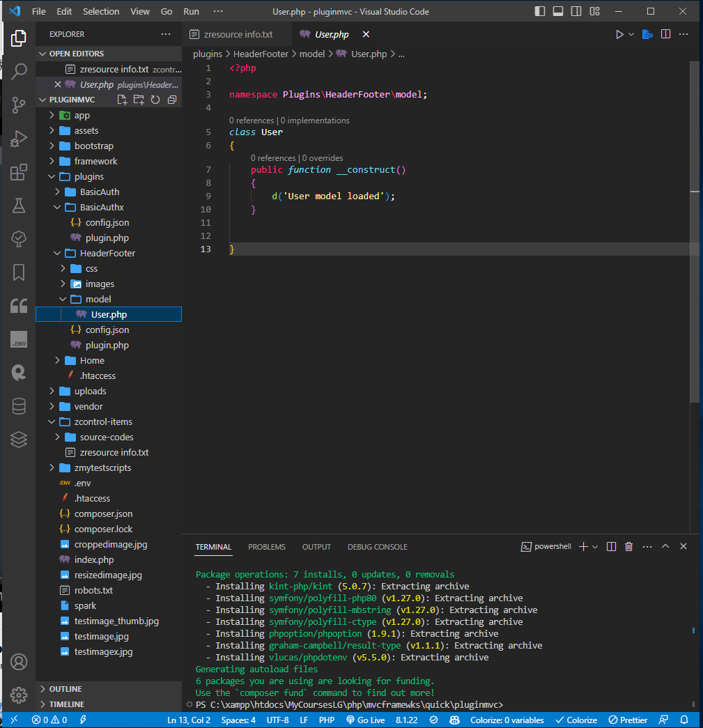Click Go Live in the status bar
This screenshot has width=703, height=728.
pos(365,720)
